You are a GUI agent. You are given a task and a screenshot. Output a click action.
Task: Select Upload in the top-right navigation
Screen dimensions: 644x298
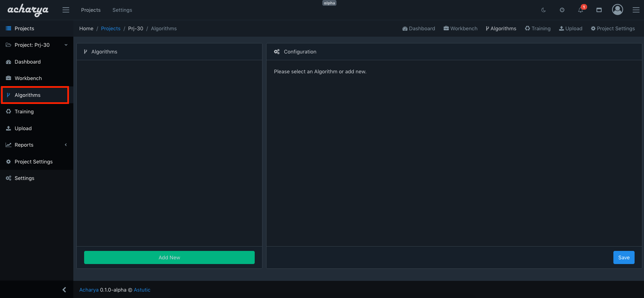571,29
